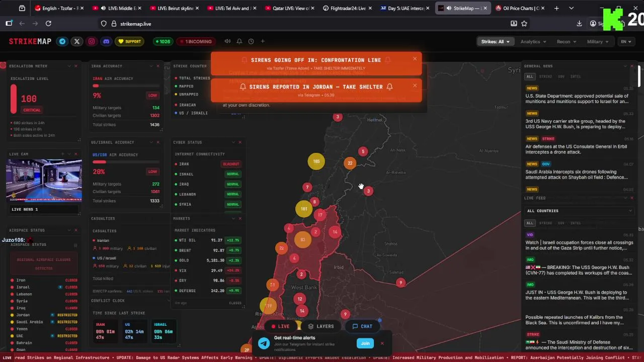Image resolution: width=644 pixels, height=362 pixels.
Task: Close the Iran Accuracy panel
Action: (x=158, y=66)
